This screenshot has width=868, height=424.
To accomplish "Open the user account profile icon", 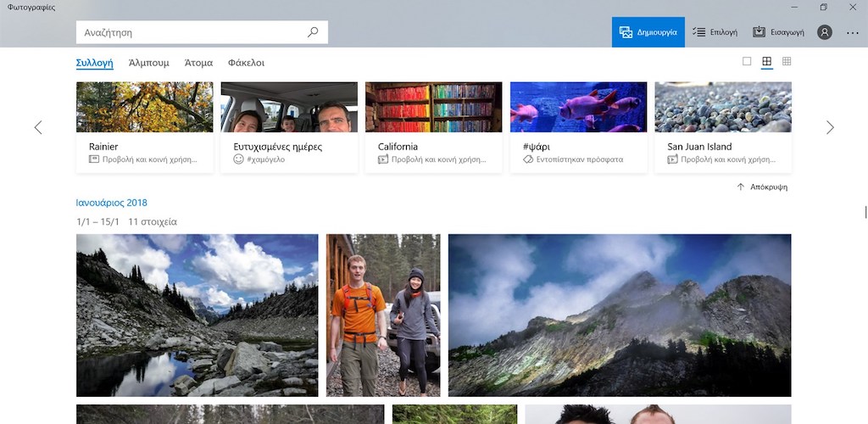I will point(825,32).
